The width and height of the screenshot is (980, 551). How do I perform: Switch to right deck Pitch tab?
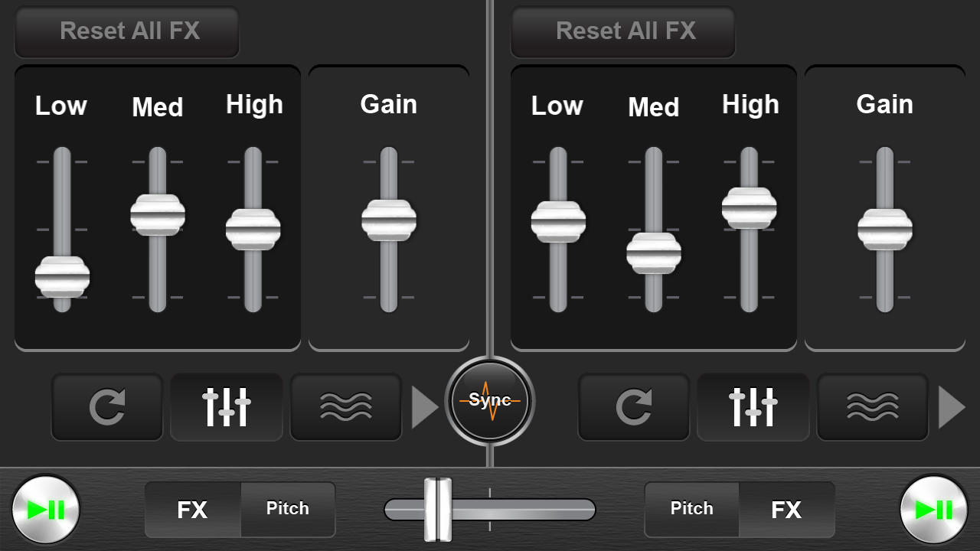point(692,509)
